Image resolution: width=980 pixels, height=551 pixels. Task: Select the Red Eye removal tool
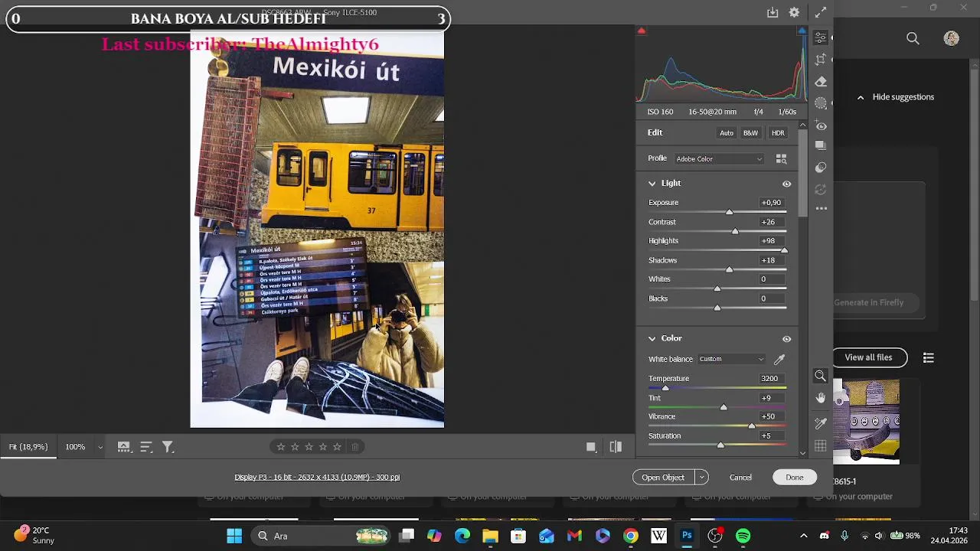(820, 126)
